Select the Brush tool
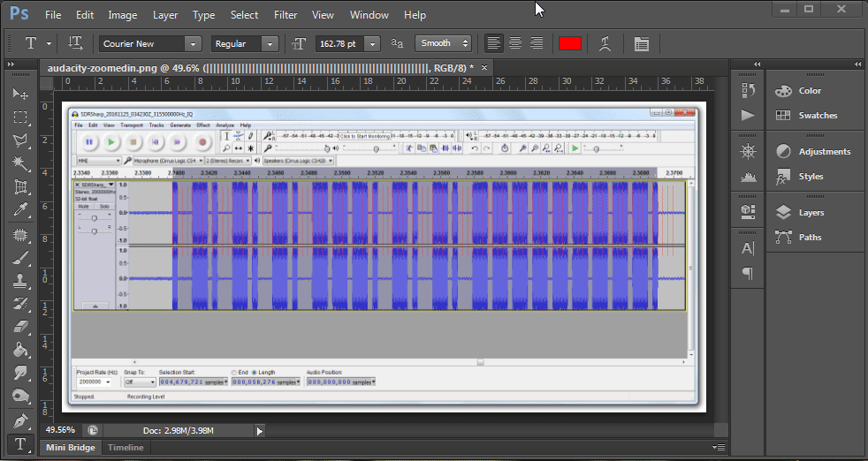868x461 pixels. [20, 259]
